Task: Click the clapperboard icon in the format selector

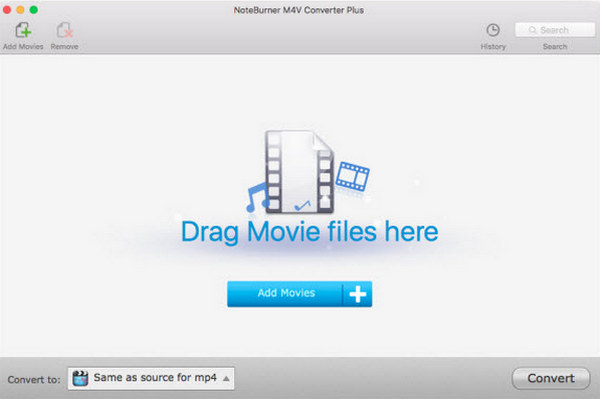Action: point(80,378)
